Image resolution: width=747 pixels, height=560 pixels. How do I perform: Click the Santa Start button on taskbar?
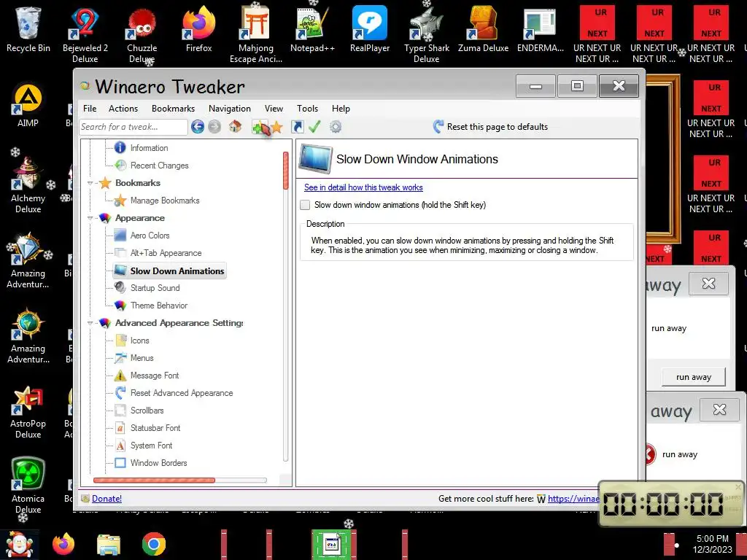[x=20, y=544]
